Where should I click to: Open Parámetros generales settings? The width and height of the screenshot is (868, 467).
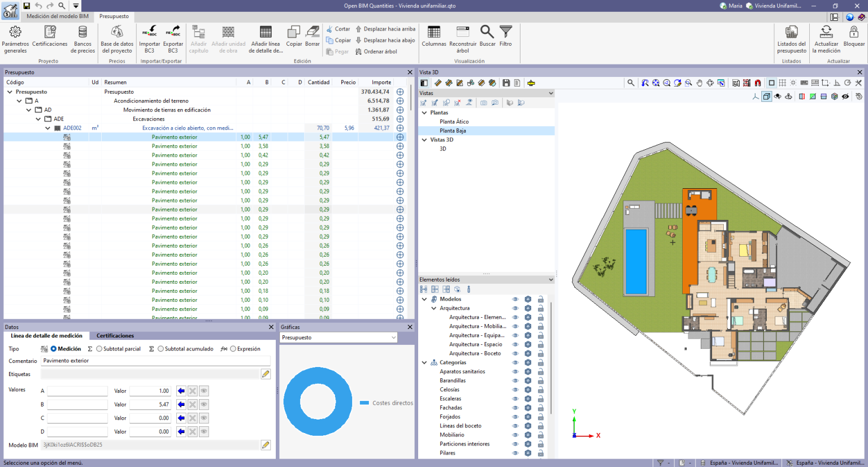click(x=15, y=39)
